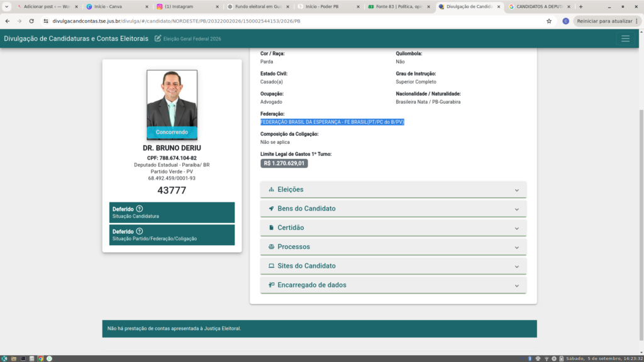Open the Sites do Candidato section
644x362 pixels.
pyautogui.click(x=393, y=266)
